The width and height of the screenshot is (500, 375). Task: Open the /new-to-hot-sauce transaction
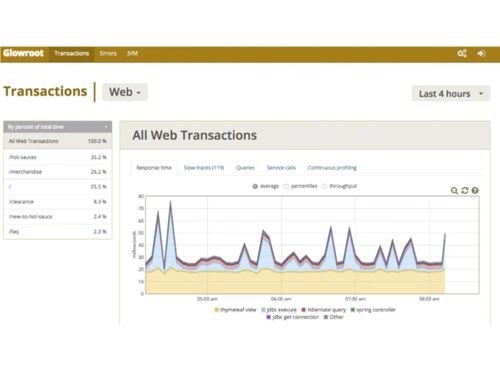58,217
